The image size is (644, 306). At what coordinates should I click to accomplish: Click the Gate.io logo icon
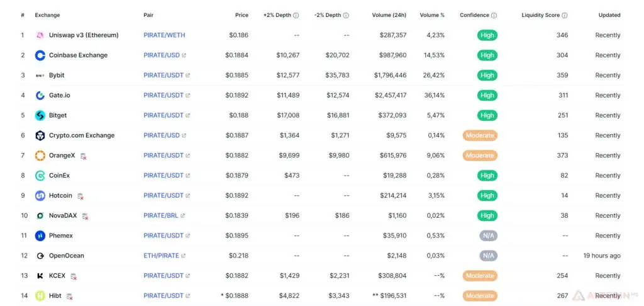click(40, 96)
